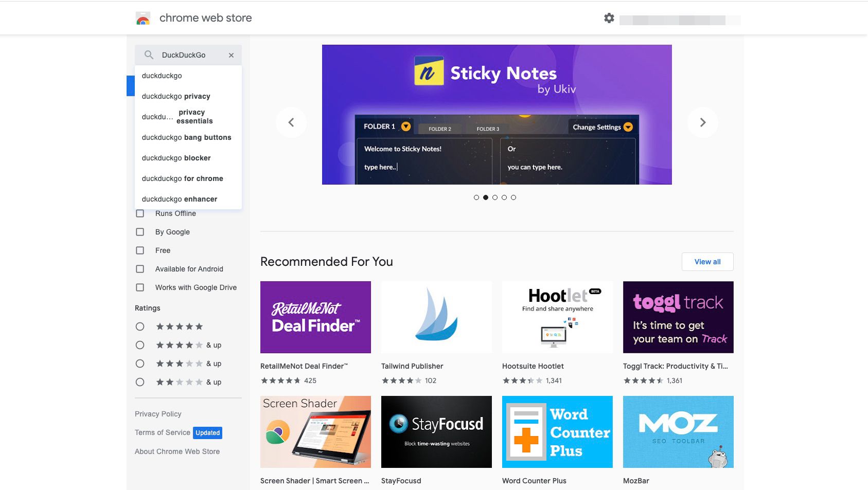Tick Works with Google Drive checkbox
Viewport: 868px width, 490px height.
pos(140,287)
